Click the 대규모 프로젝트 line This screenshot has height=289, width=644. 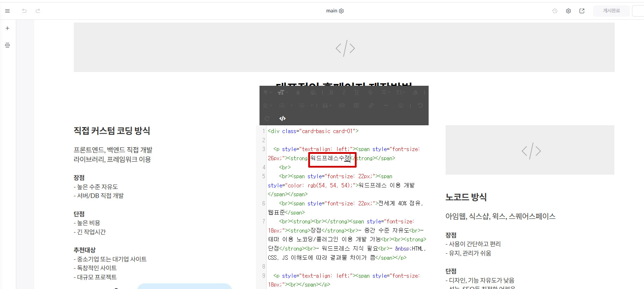pyautogui.click(x=95, y=277)
